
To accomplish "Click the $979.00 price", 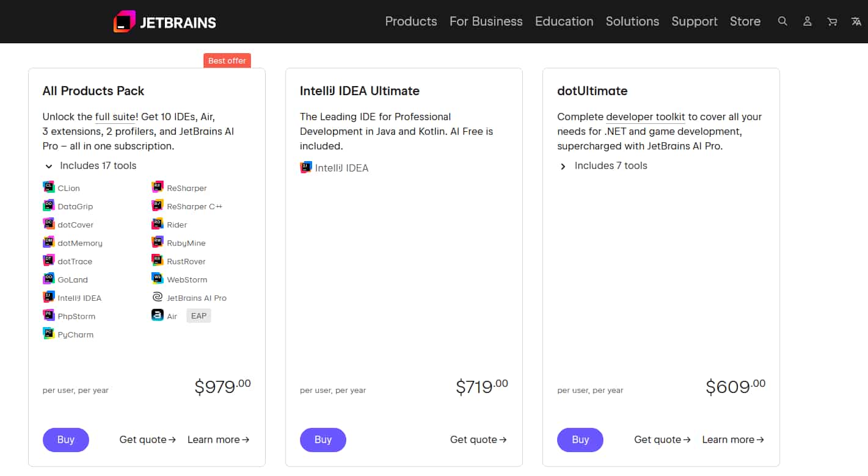I will point(222,386).
